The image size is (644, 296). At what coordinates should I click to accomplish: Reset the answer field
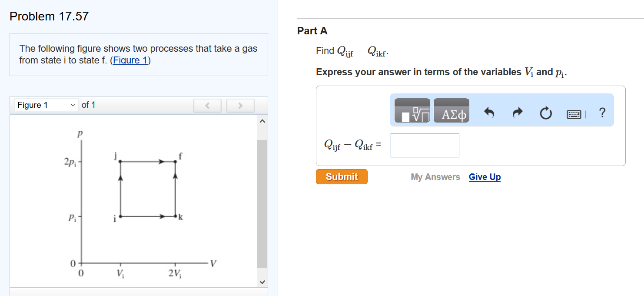[x=546, y=113]
